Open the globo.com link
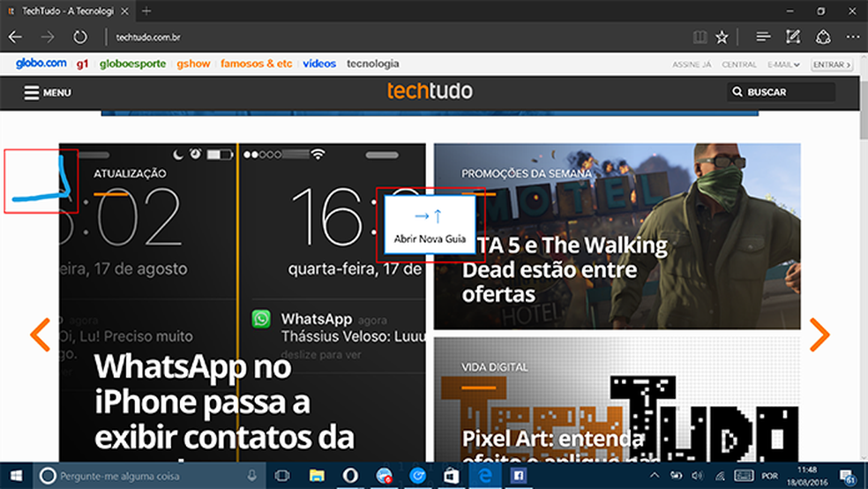868x489 pixels. (41, 64)
